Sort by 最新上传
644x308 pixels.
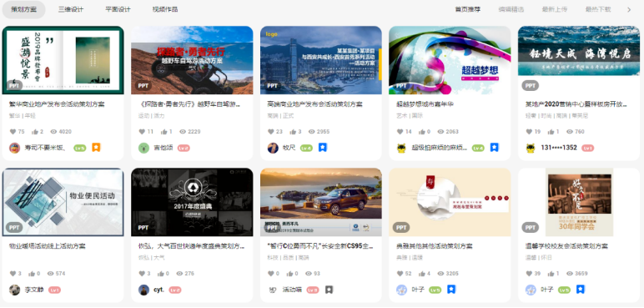click(x=555, y=9)
